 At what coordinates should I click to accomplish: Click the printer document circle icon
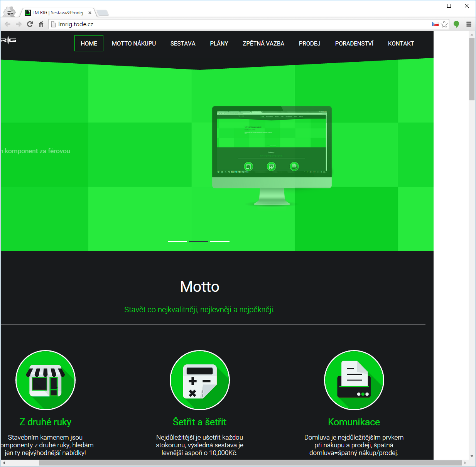[354, 380]
